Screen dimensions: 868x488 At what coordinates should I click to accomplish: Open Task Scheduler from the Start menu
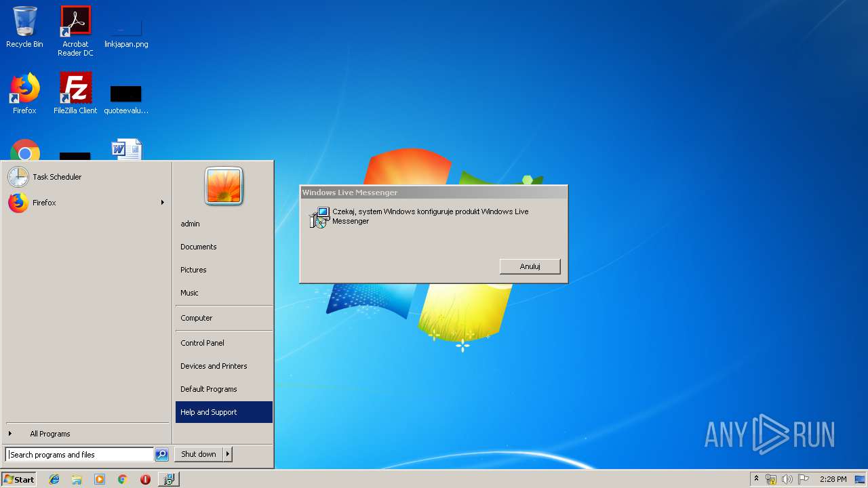coord(85,177)
